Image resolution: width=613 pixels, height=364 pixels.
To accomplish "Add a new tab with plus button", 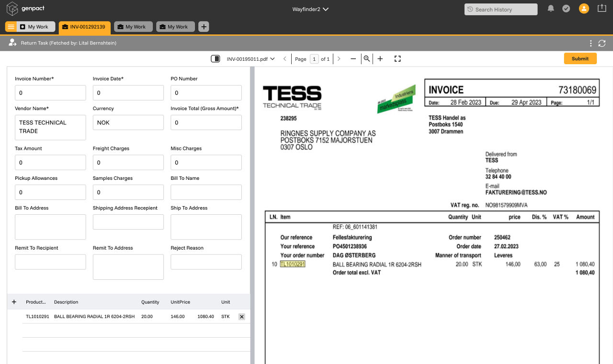I will pyautogui.click(x=204, y=27).
